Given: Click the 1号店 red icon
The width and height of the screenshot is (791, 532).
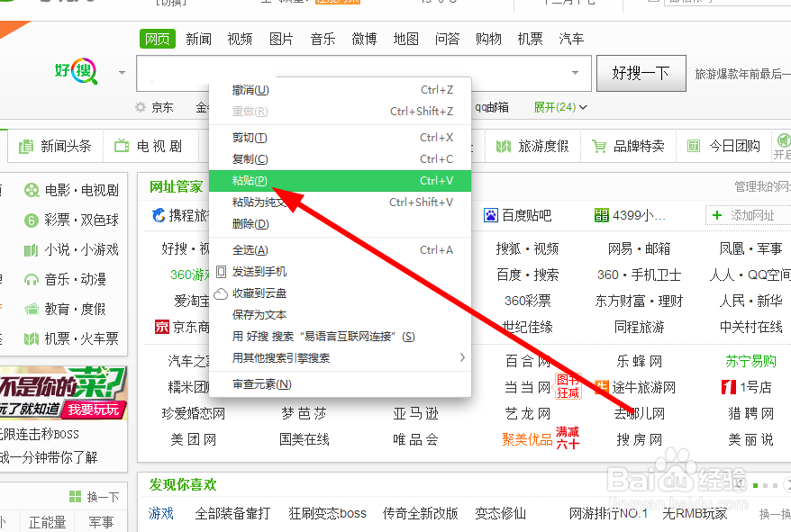Looking at the screenshot, I should tap(729, 387).
